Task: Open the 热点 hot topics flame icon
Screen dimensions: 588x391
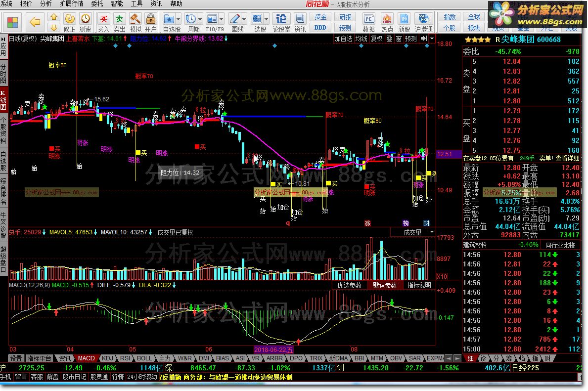Action: pyautogui.click(x=387, y=23)
